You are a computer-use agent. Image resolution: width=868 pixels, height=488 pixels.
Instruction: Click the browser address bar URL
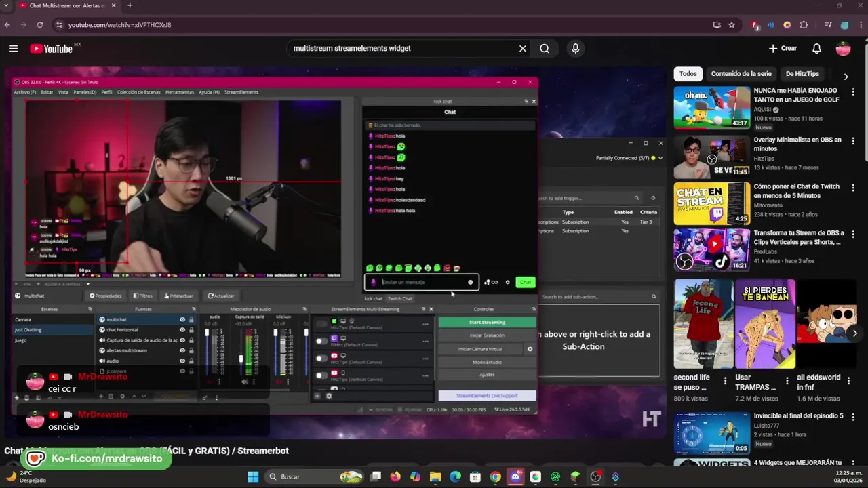coord(119,25)
